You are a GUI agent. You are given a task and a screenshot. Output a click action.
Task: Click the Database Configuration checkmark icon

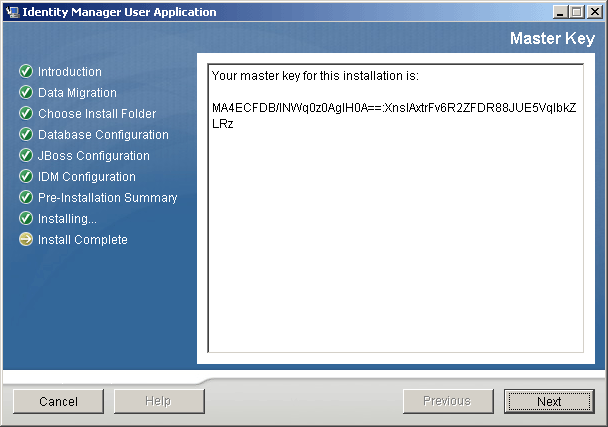tap(26, 134)
